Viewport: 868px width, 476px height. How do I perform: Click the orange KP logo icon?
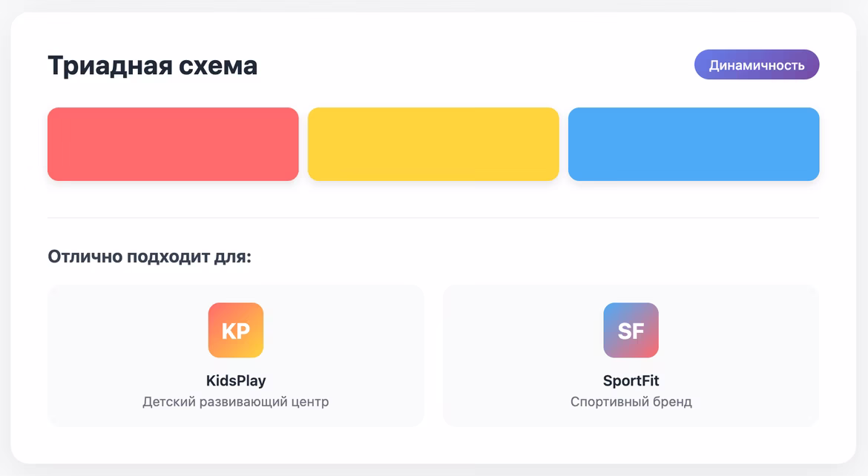coord(236,331)
